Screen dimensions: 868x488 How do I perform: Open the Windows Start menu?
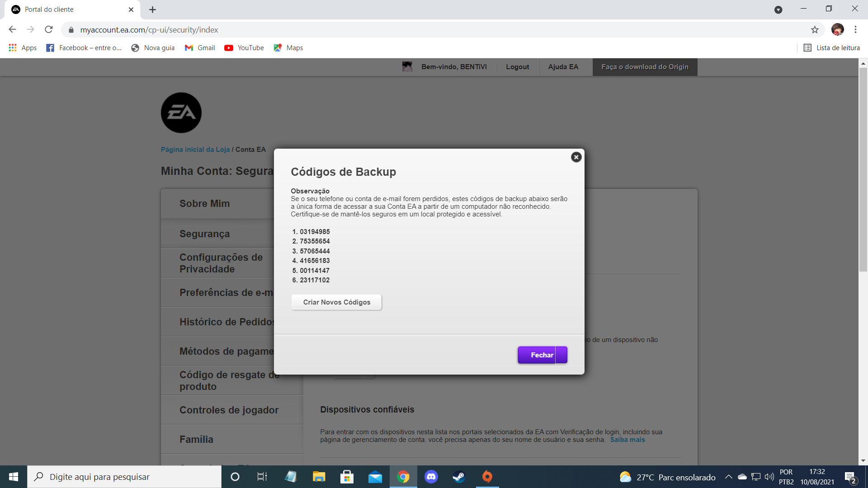tap(14, 477)
